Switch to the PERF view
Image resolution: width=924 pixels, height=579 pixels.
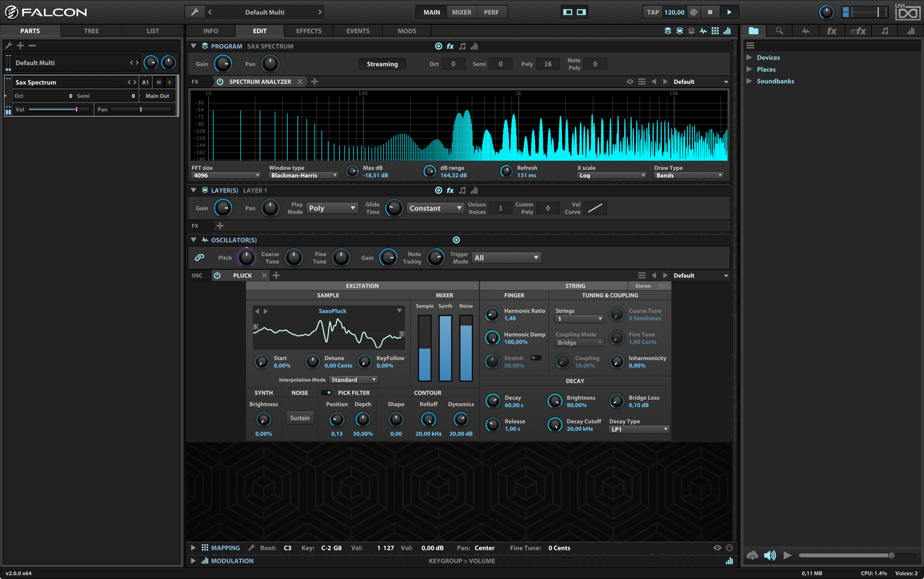click(491, 12)
